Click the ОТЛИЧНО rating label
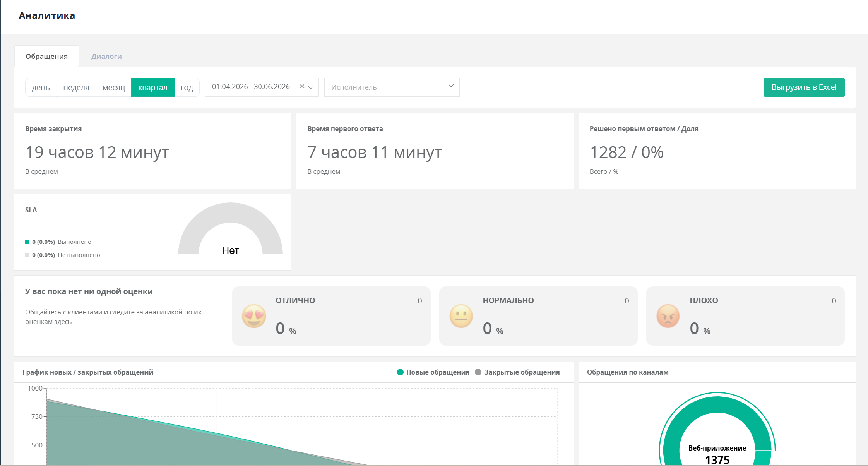Screen dimensions: 868x466 point(295,300)
